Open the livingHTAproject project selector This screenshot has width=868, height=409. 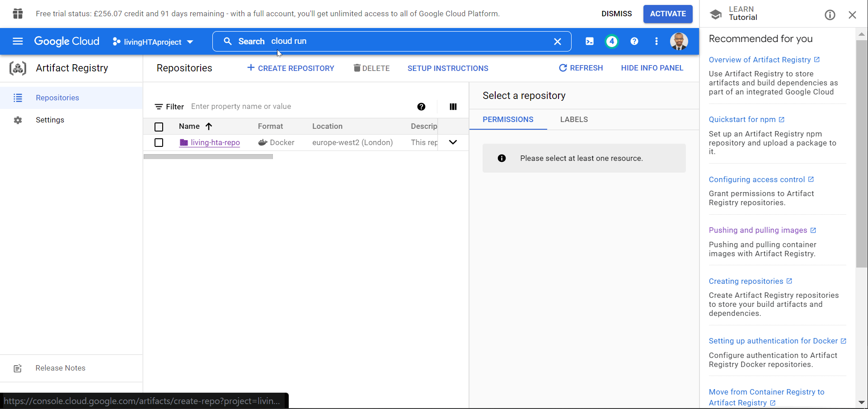tap(153, 42)
